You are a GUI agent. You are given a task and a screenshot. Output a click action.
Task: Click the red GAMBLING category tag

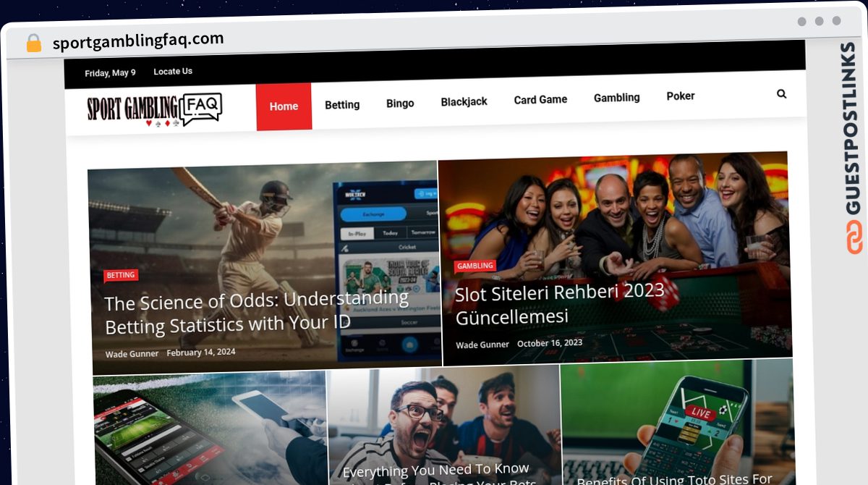pos(475,266)
